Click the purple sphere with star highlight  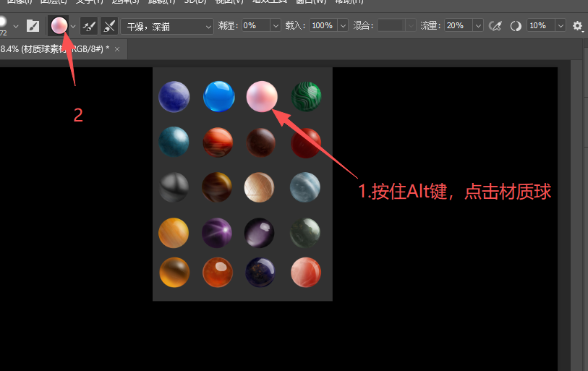click(217, 233)
